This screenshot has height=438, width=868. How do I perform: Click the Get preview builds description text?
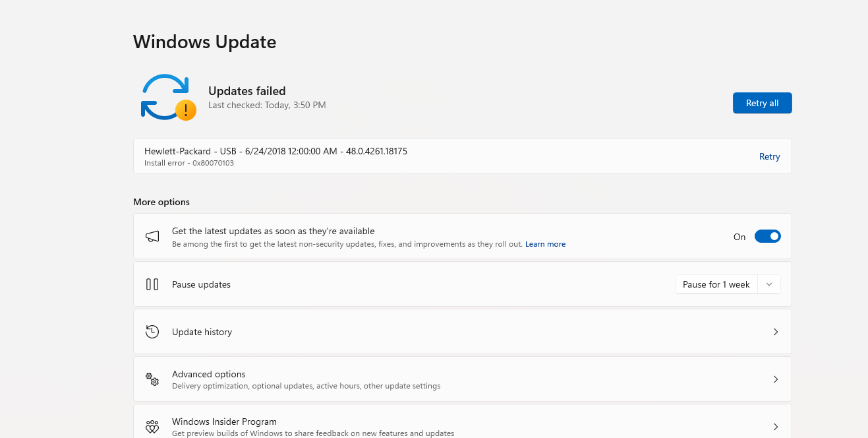coord(313,433)
